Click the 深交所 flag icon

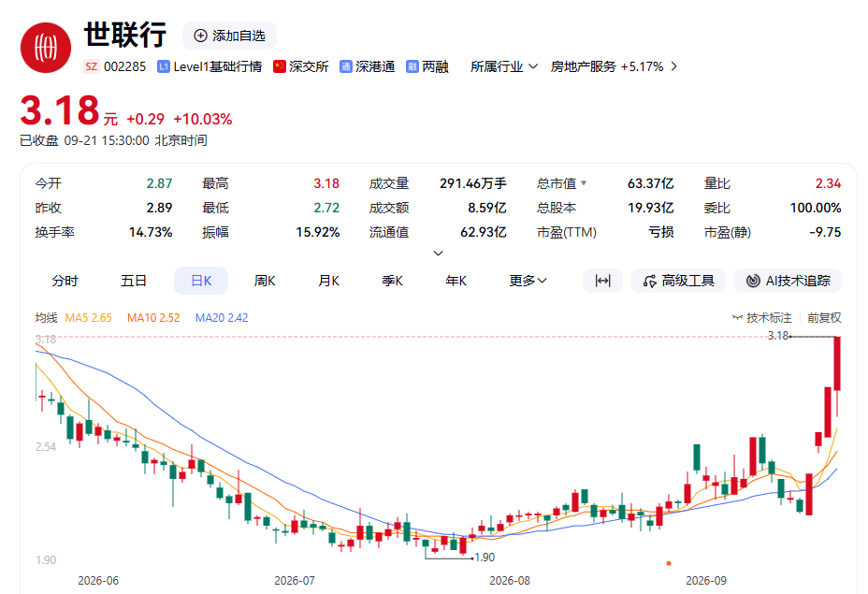[279, 66]
